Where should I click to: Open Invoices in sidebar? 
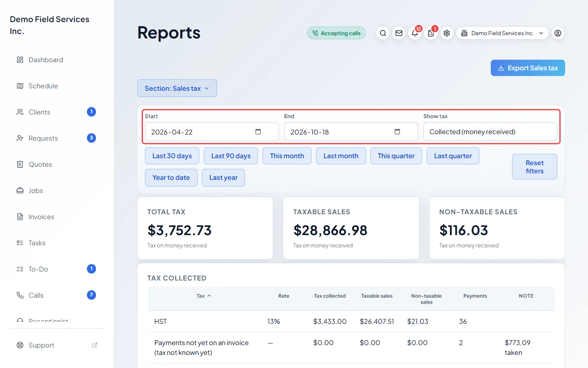click(x=57, y=217)
